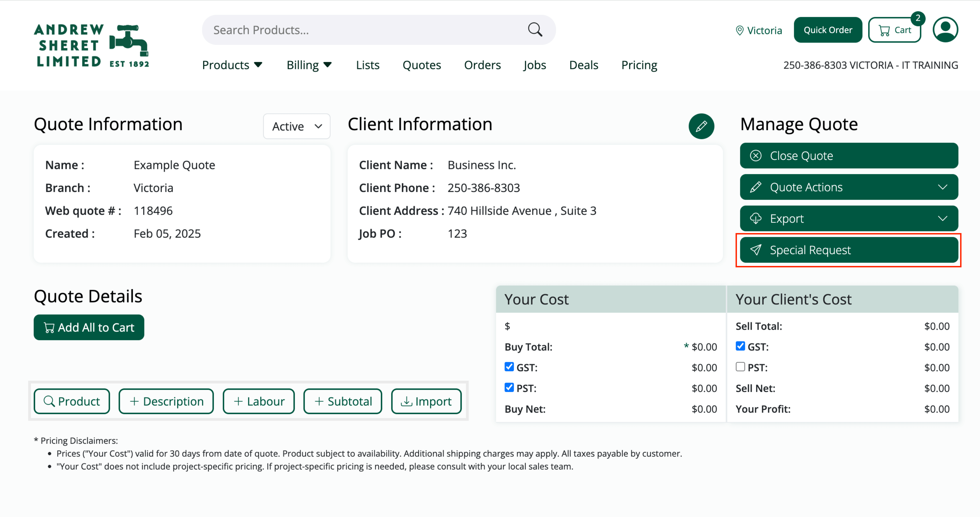
Task: Click the cart icon in header
Action: pos(884,30)
